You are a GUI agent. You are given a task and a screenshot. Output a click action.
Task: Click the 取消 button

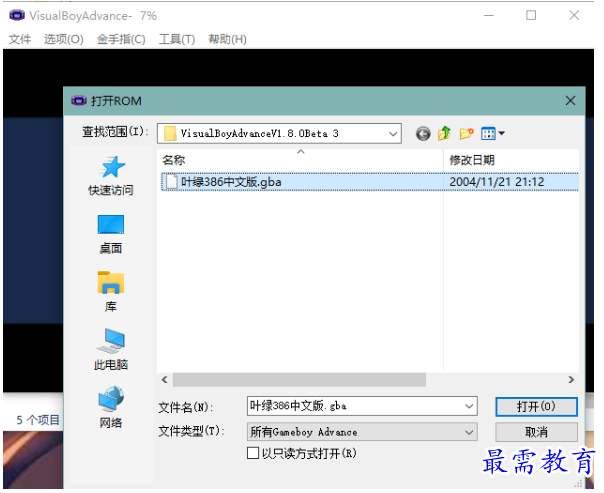click(536, 432)
